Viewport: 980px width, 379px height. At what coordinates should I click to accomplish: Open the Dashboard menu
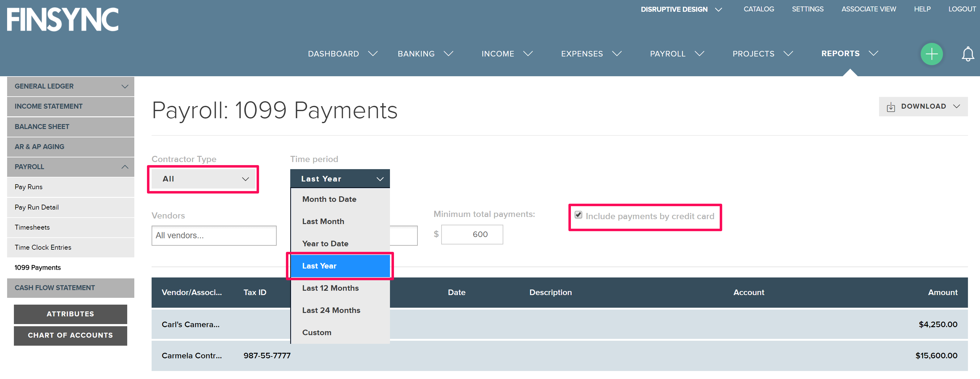click(333, 54)
